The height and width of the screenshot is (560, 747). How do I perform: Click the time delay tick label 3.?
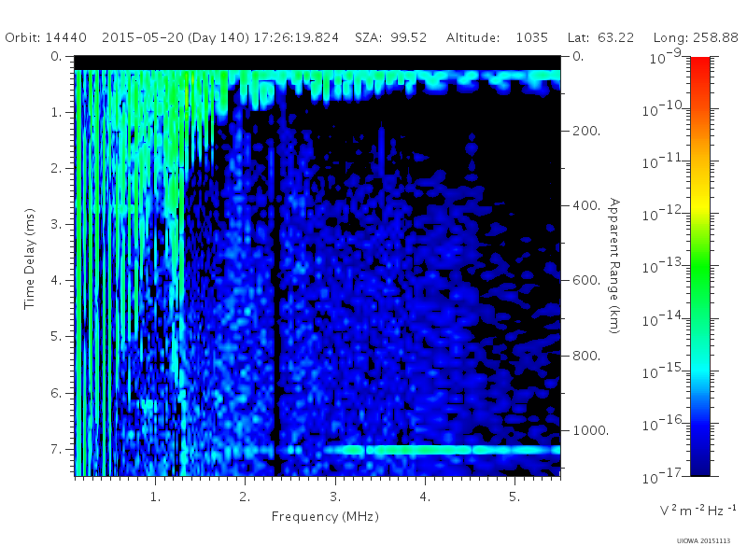point(56,224)
